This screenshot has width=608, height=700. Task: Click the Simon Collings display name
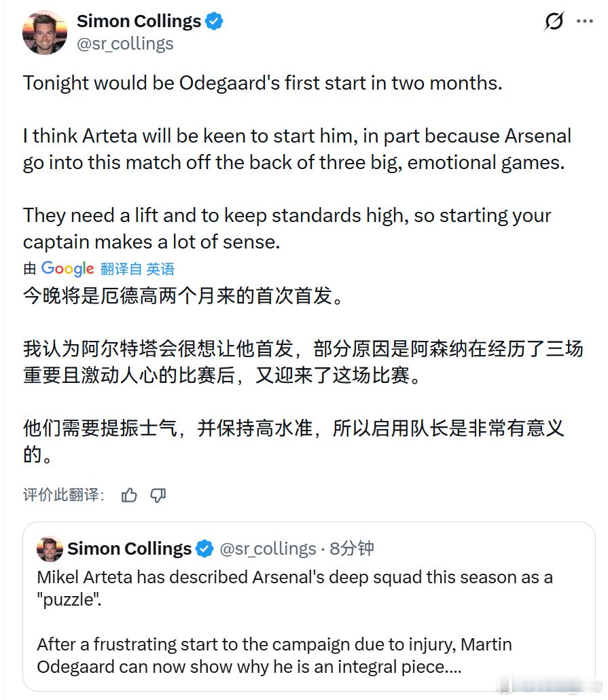139,21
